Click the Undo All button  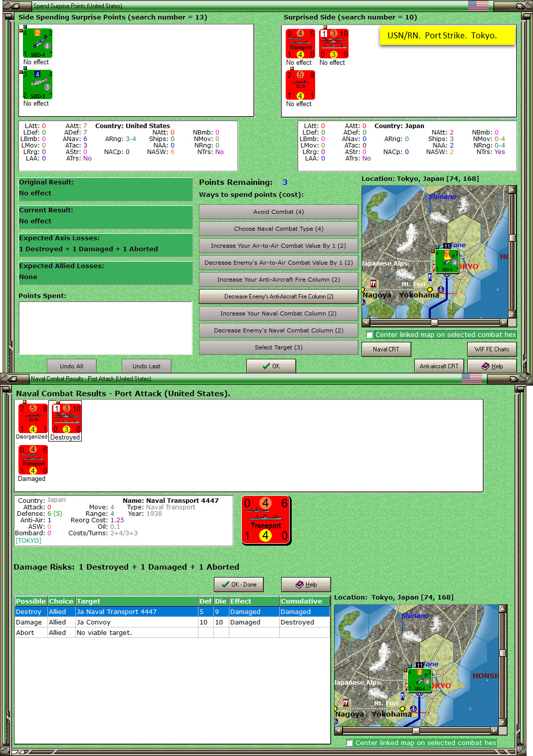72,366
